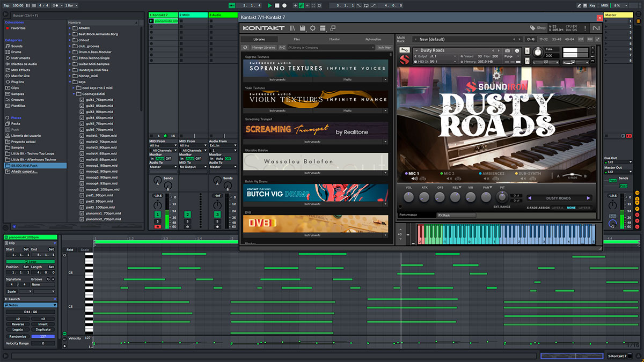Click the Tune knob in instrument header
Viewport: 644px width, 362px height.
[538, 52]
